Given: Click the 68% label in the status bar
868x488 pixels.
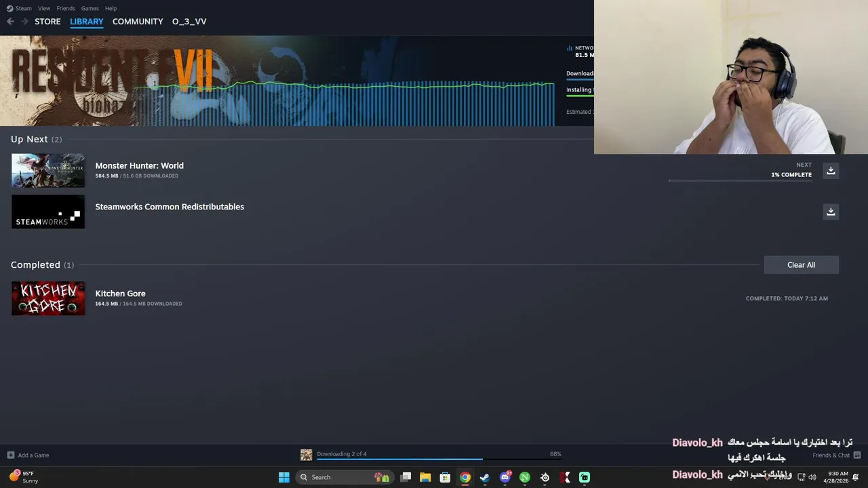Looking at the screenshot, I should [555, 454].
